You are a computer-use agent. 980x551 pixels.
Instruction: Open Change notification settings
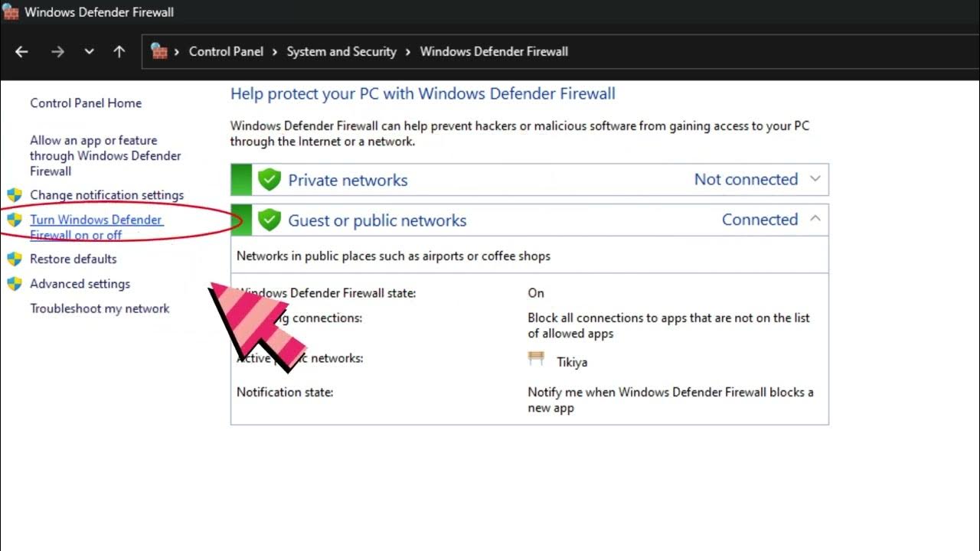107,195
